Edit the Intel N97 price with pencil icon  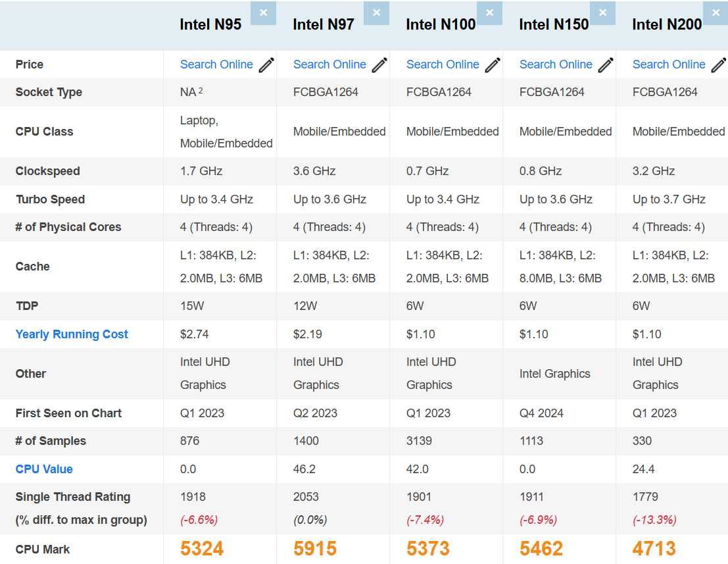click(379, 64)
